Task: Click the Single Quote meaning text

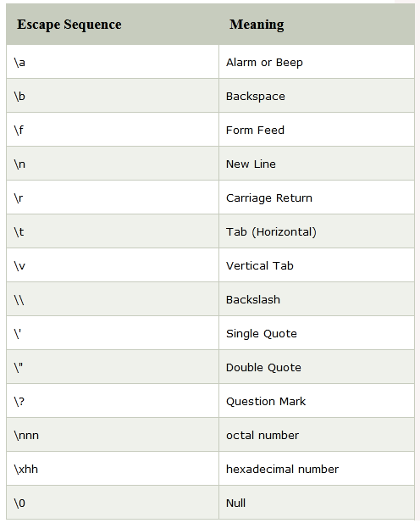Action: click(x=262, y=333)
